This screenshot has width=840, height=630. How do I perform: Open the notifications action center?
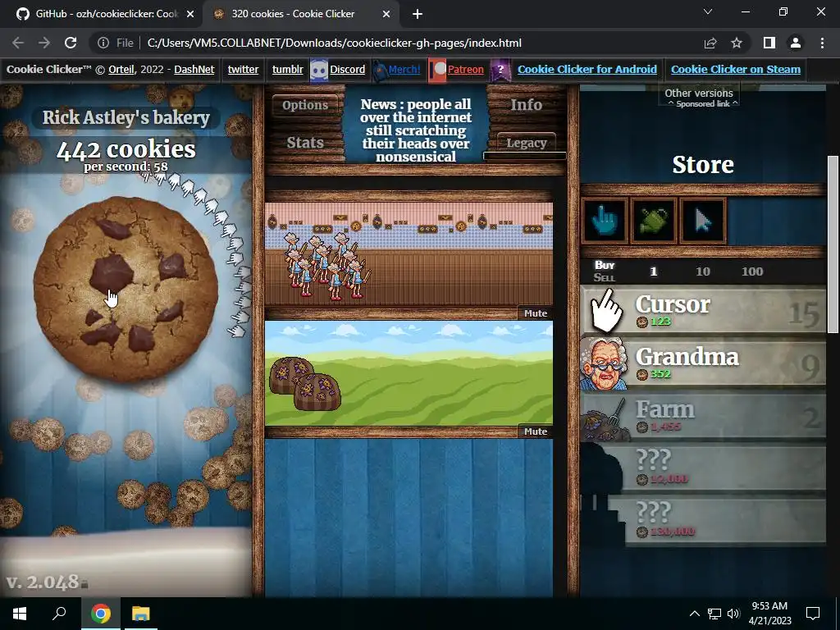coord(813,614)
